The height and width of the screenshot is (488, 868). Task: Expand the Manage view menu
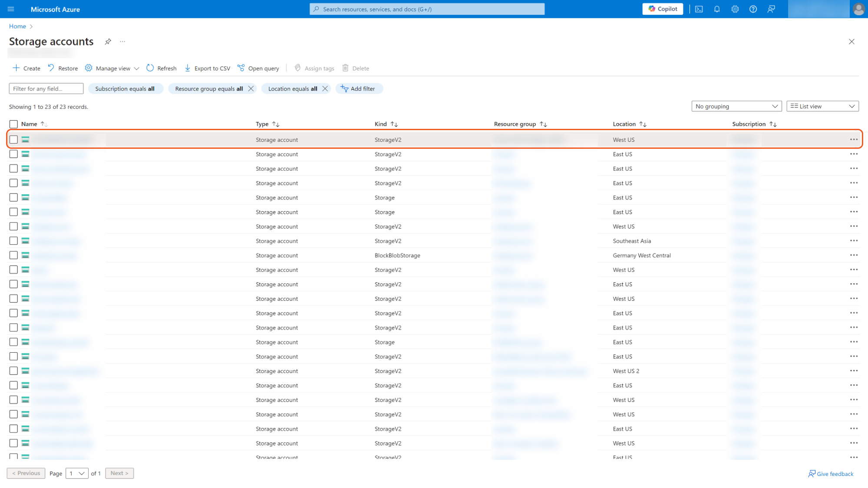[x=112, y=68]
